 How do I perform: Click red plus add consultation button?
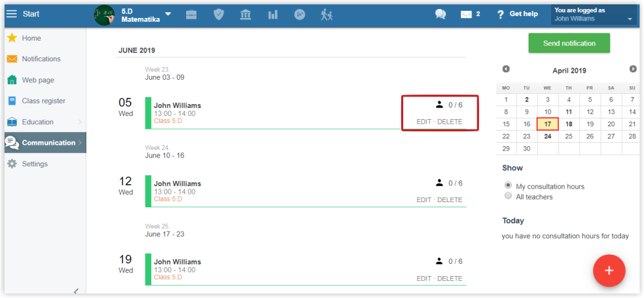coord(609,270)
